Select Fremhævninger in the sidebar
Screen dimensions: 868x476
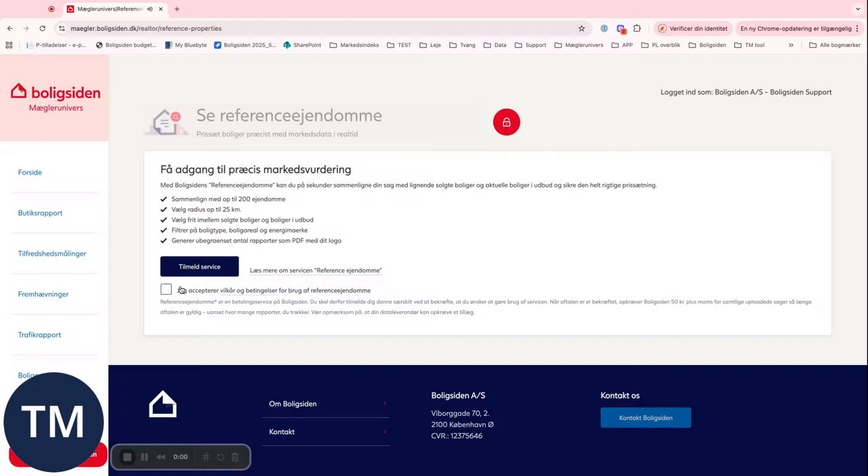(x=44, y=294)
